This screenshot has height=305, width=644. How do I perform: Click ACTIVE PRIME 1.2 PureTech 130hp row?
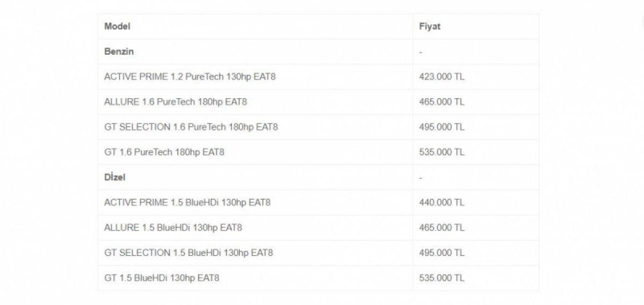[190, 77]
